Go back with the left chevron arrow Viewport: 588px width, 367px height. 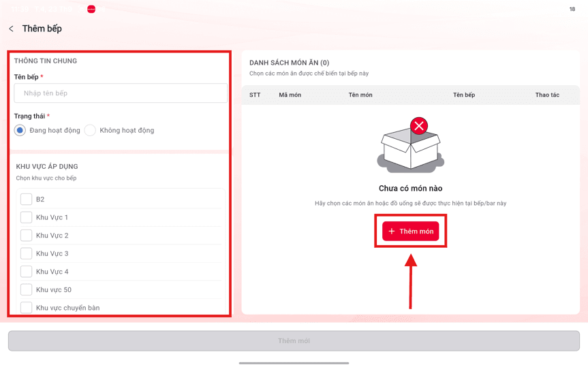point(12,29)
